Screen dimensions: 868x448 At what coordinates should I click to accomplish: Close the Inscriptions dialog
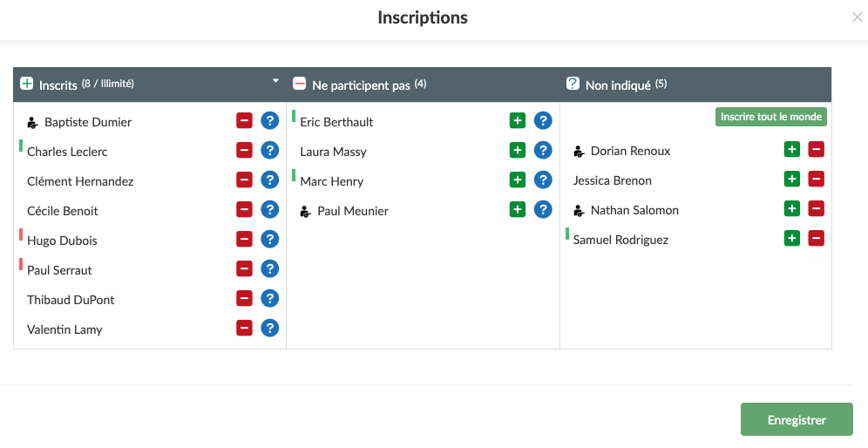click(857, 17)
